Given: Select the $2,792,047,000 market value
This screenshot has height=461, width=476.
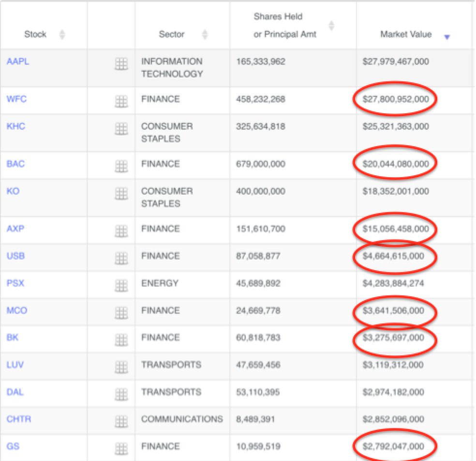Looking at the screenshot, I should click(393, 446).
